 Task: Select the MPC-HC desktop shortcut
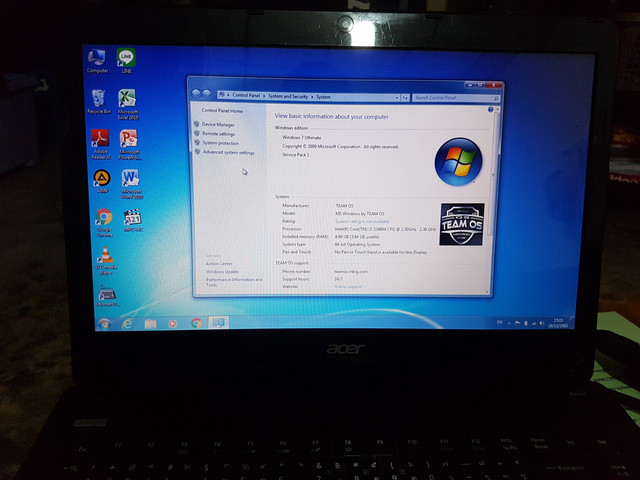(x=133, y=221)
